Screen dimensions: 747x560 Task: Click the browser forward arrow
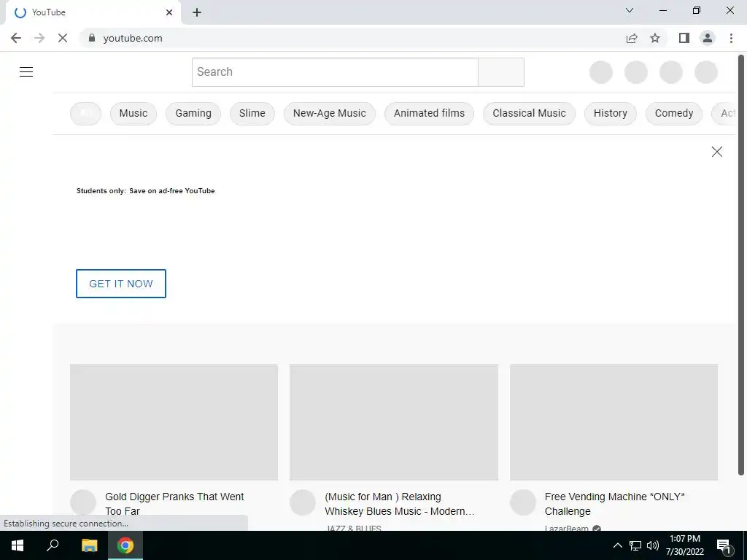click(39, 38)
